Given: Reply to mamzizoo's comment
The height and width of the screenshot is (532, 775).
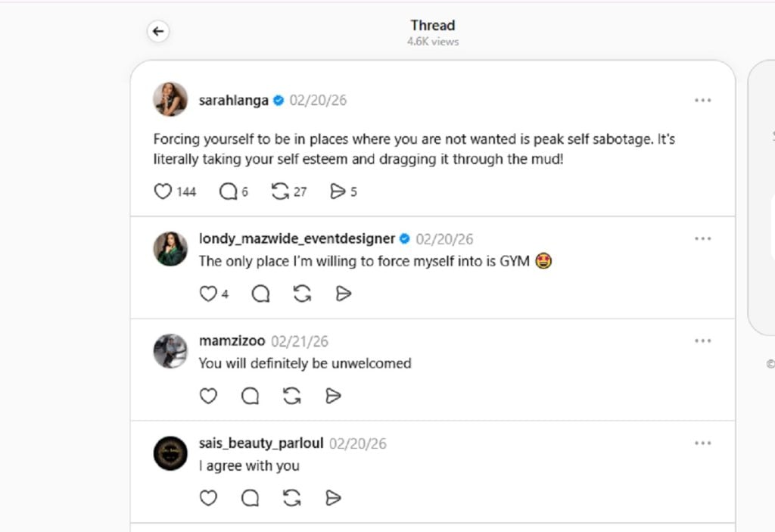Looking at the screenshot, I should point(250,396).
